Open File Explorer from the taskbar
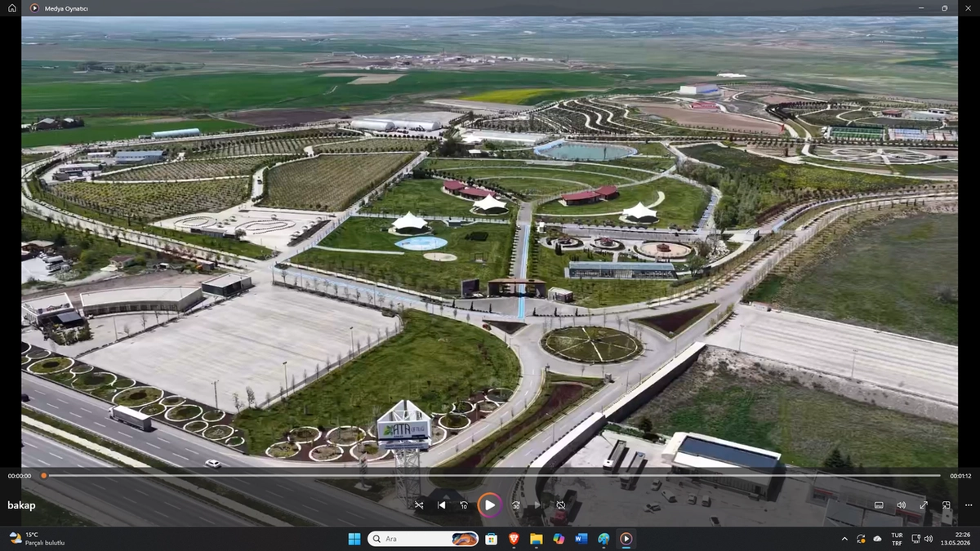 pyautogui.click(x=536, y=539)
